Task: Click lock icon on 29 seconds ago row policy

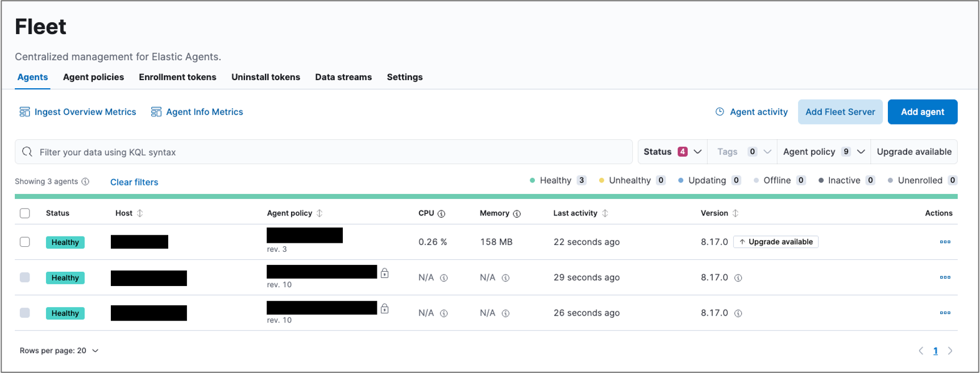Action: click(x=385, y=273)
